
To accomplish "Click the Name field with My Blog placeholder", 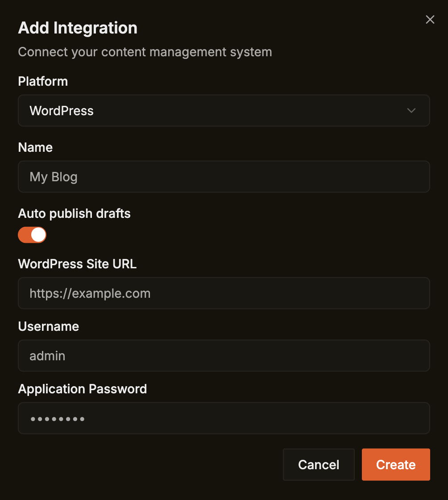I will (x=224, y=177).
